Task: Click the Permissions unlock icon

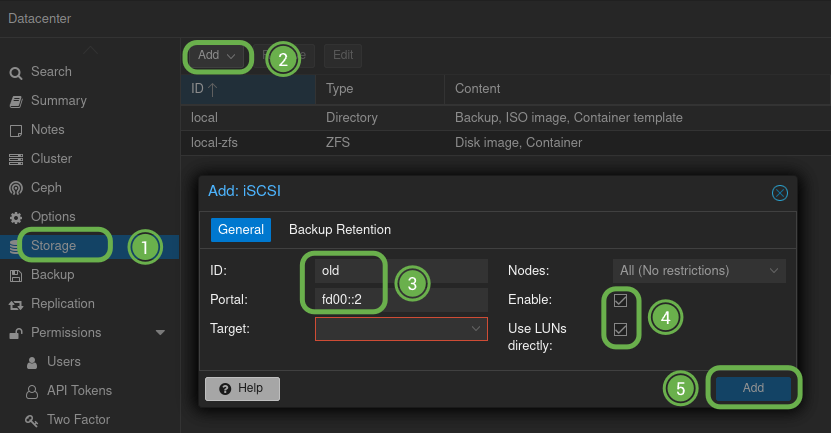Action: pyautogui.click(x=16, y=333)
